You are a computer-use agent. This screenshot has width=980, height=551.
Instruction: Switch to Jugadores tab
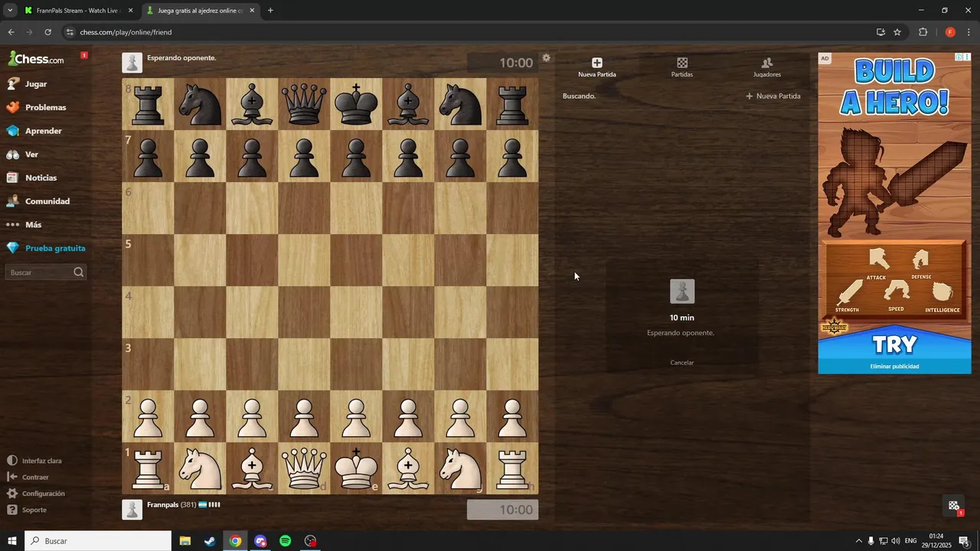767,67
